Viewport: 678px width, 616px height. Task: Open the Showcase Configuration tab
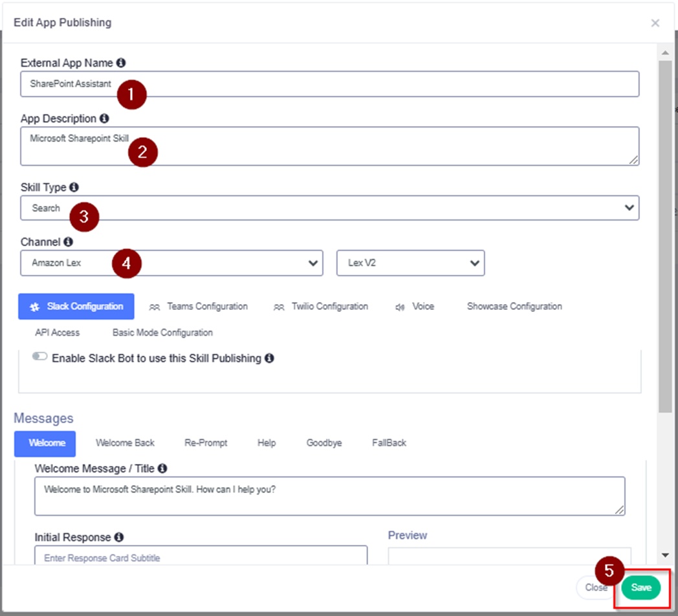pos(514,306)
